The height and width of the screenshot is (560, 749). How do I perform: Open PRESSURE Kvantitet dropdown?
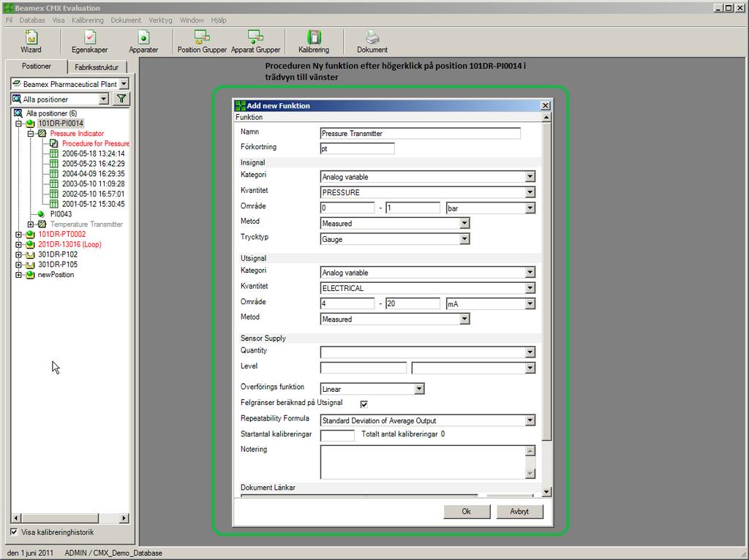pyautogui.click(x=530, y=192)
